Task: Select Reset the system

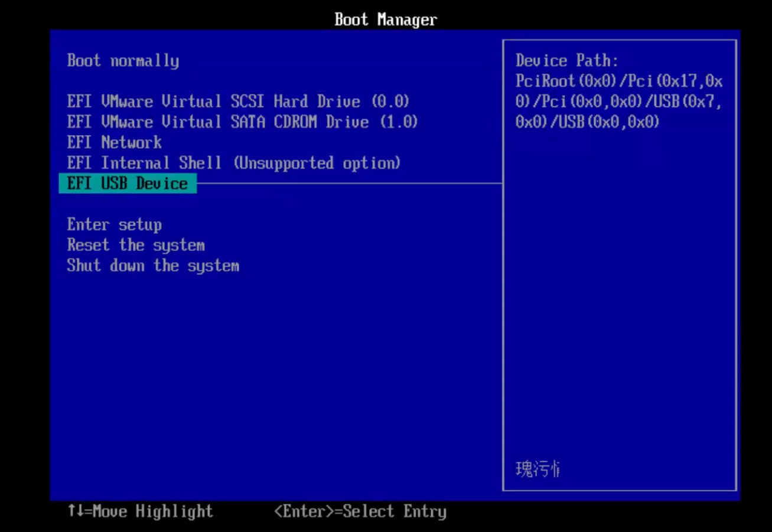Action: 136,245
